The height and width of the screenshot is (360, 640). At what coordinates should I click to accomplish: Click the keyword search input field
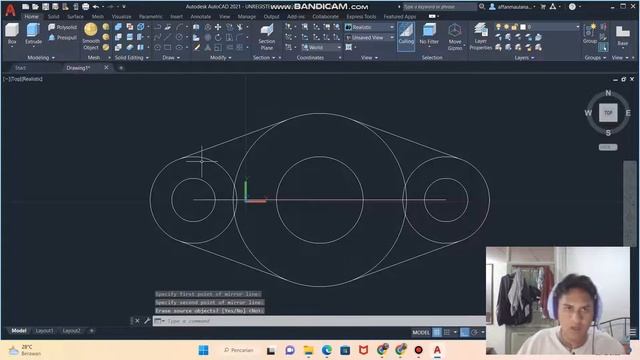click(x=440, y=7)
